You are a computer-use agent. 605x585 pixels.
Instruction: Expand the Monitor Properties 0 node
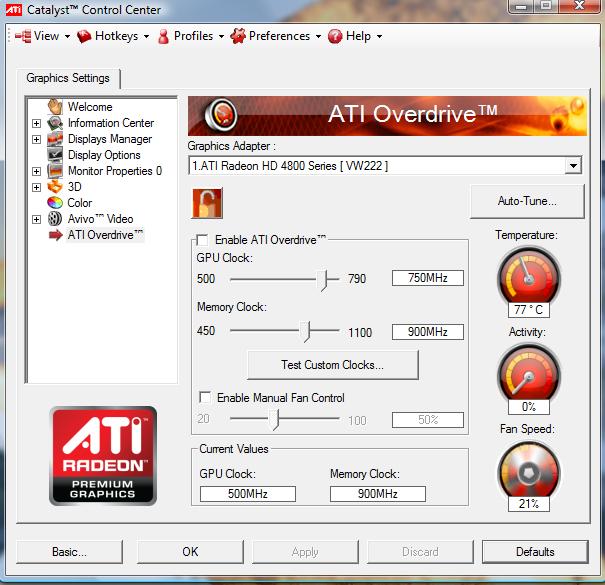36,171
